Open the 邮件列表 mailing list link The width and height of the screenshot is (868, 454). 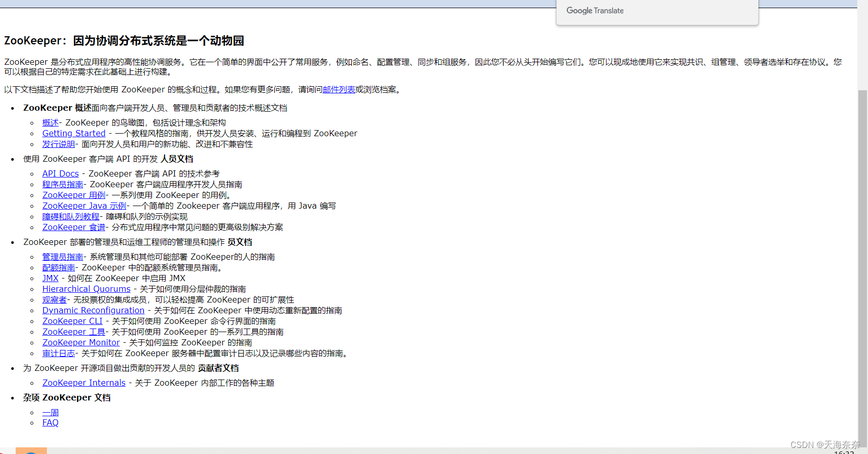[x=339, y=89]
